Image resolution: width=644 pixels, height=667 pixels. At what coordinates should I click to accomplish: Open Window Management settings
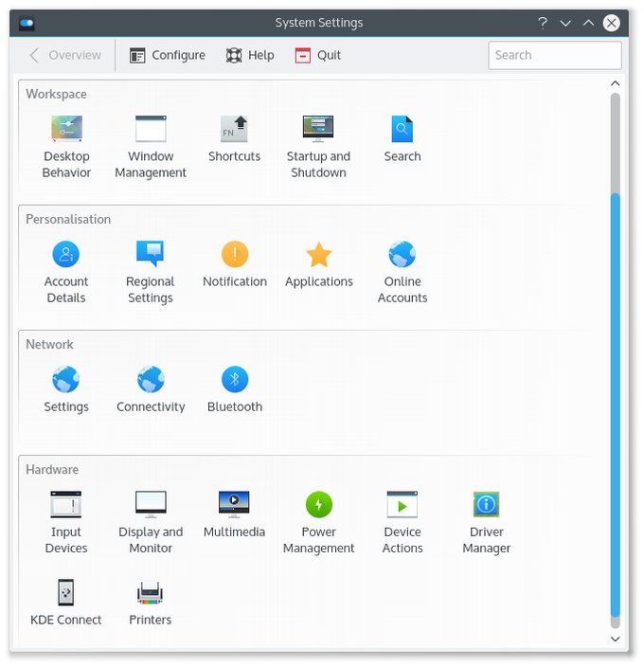pyautogui.click(x=151, y=130)
